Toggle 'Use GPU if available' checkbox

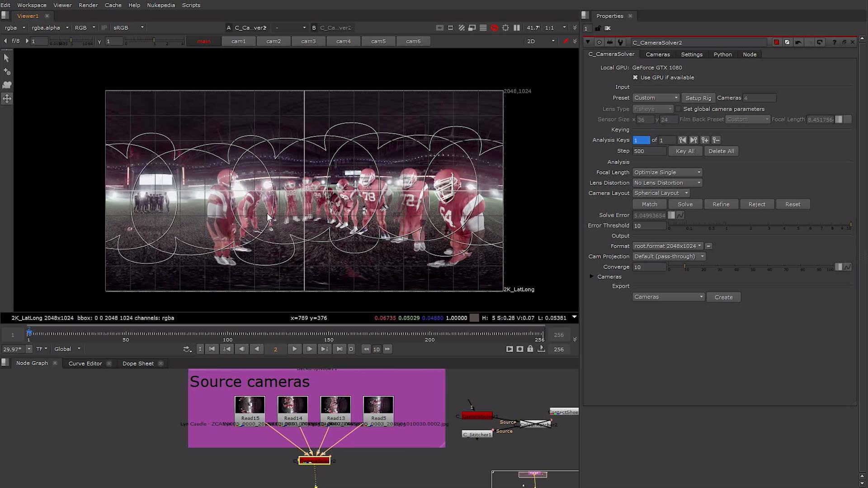pyautogui.click(x=635, y=78)
